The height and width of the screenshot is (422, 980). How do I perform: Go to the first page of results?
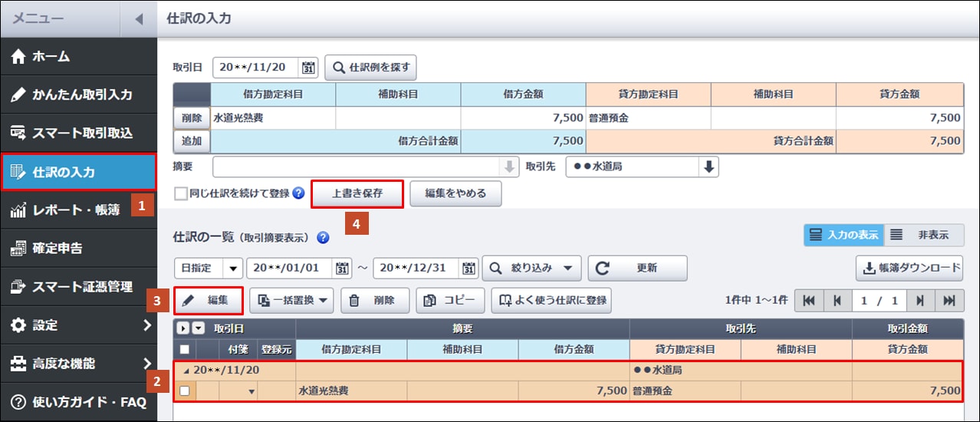808,300
